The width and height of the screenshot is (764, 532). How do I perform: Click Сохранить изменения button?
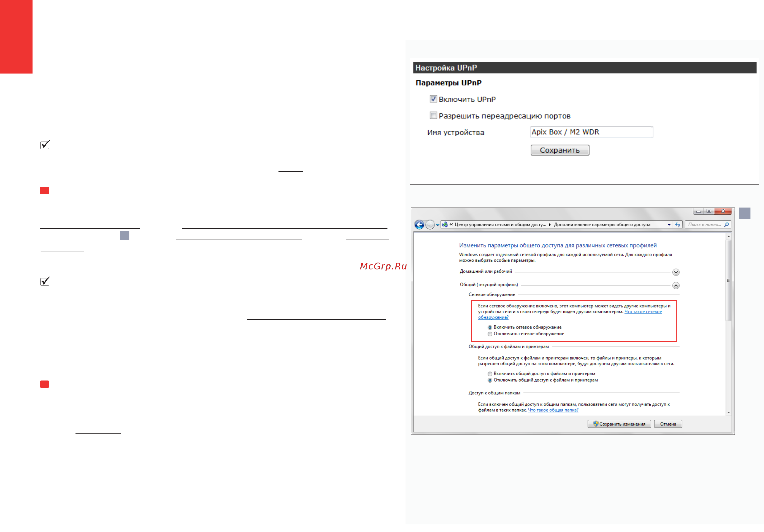[x=619, y=424]
